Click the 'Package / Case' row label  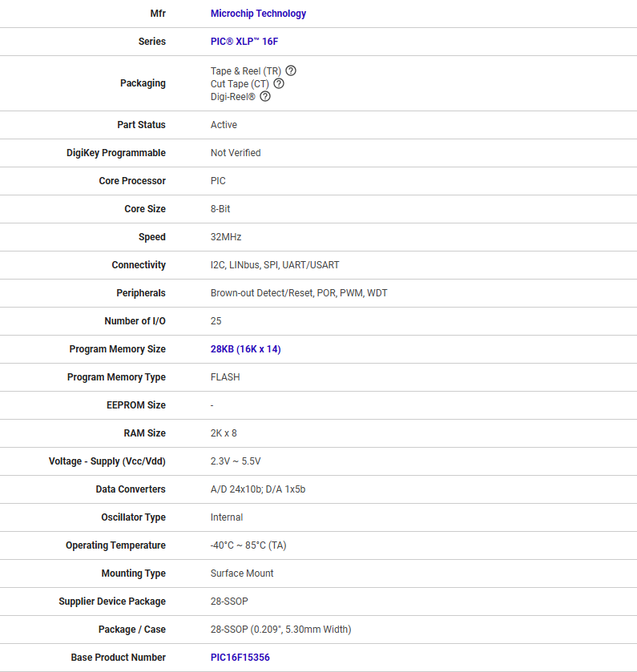point(131,629)
